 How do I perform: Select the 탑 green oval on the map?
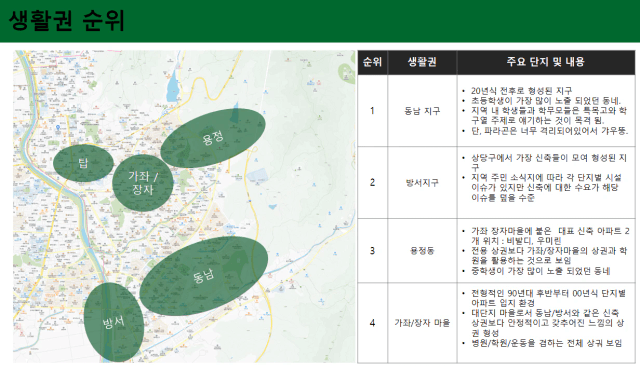coord(83,163)
